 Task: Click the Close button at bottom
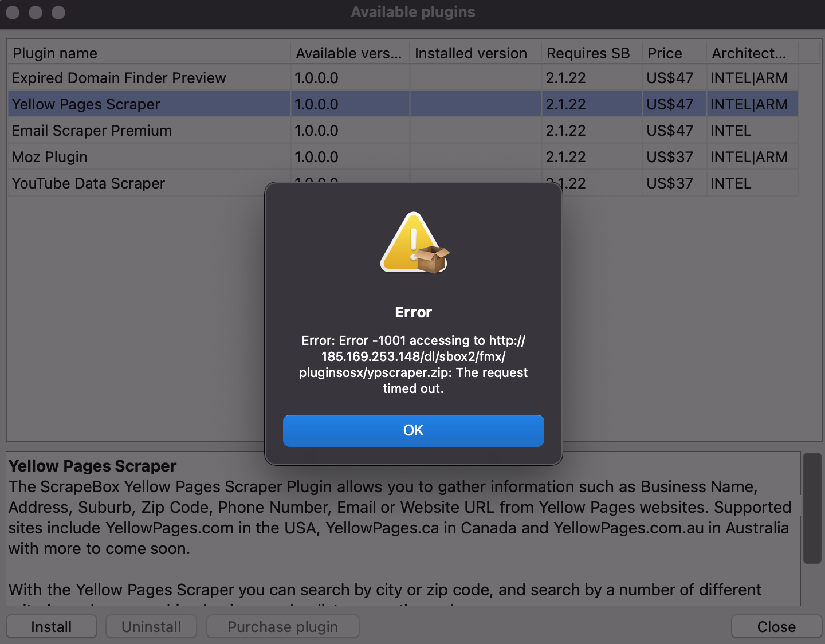click(x=776, y=627)
